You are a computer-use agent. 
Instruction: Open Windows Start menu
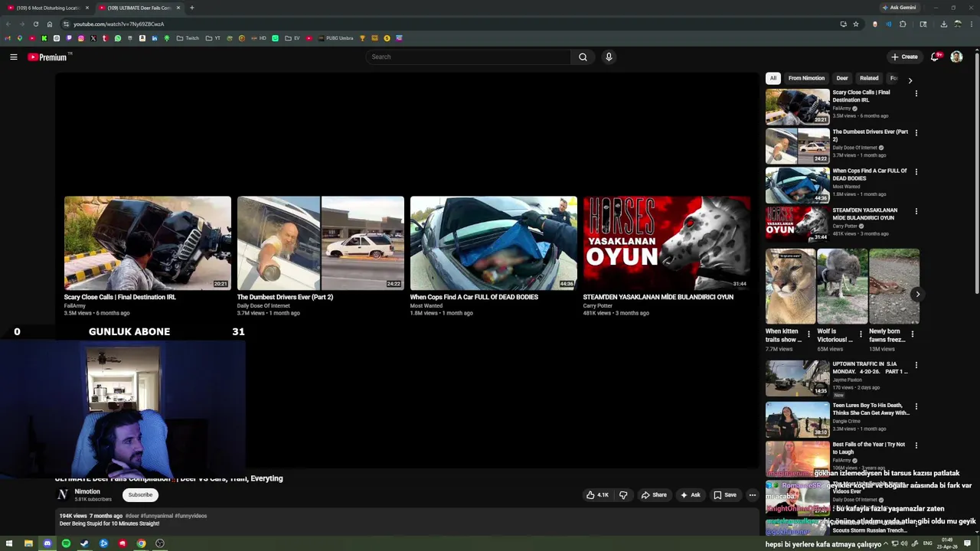(x=9, y=543)
